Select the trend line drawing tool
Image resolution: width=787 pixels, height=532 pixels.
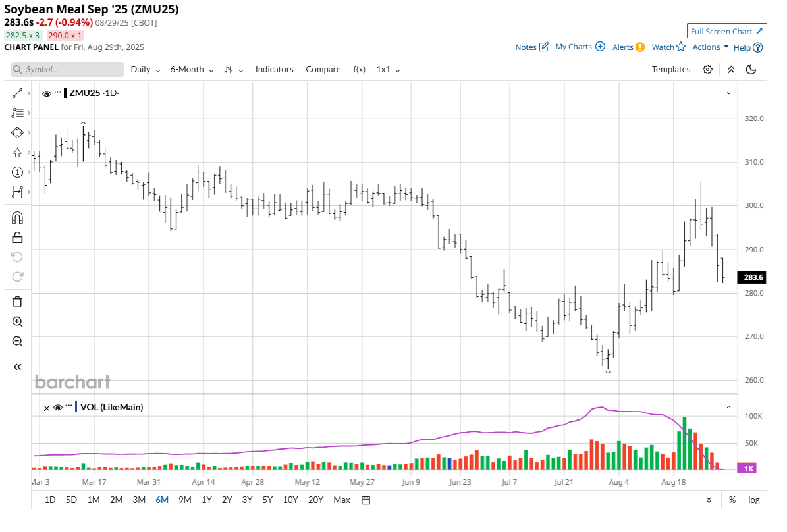tap(17, 93)
